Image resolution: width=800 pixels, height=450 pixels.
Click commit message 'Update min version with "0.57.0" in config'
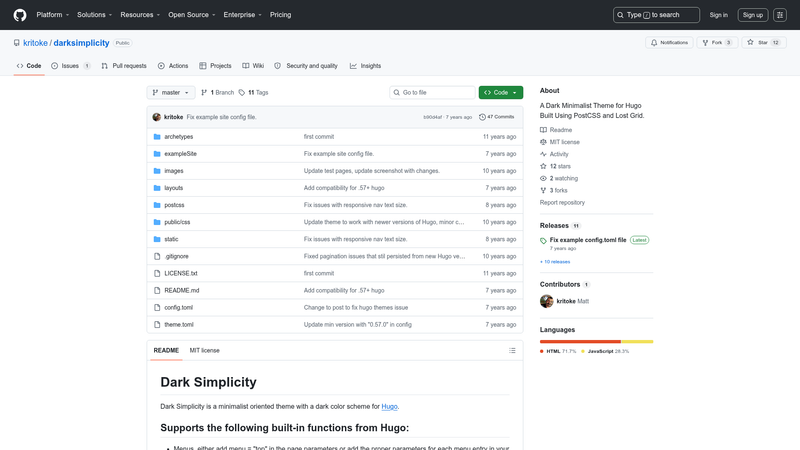click(x=358, y=324)
